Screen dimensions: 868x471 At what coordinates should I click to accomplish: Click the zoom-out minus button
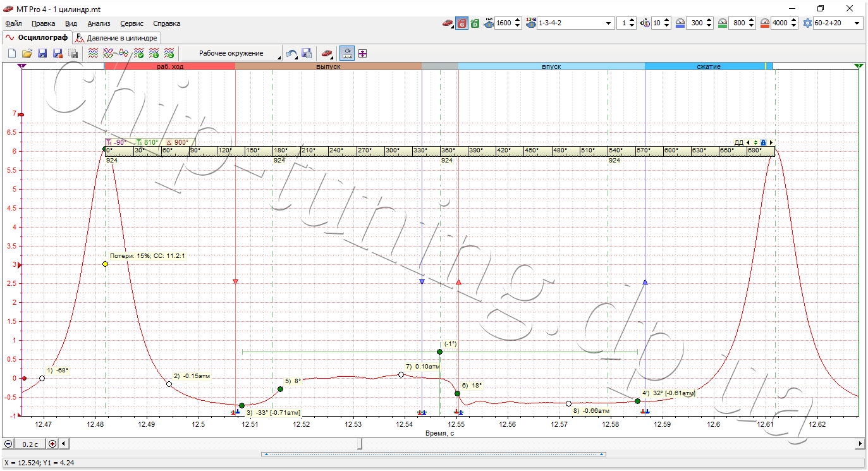pos(8,444)
